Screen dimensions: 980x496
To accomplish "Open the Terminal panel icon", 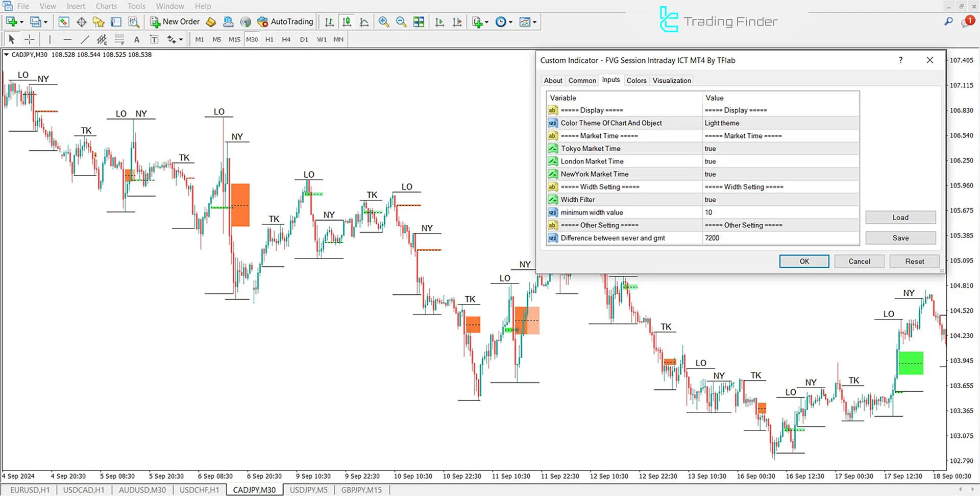I will (116, 22).
